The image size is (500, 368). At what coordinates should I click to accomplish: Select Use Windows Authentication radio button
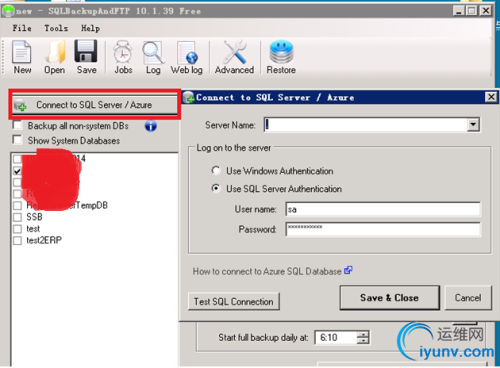pos(216,171)
